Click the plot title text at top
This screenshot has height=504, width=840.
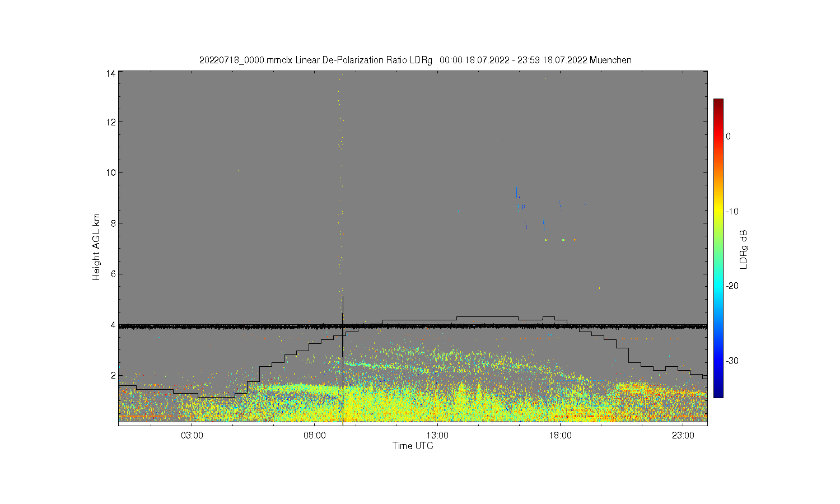[x=416, y=60]
